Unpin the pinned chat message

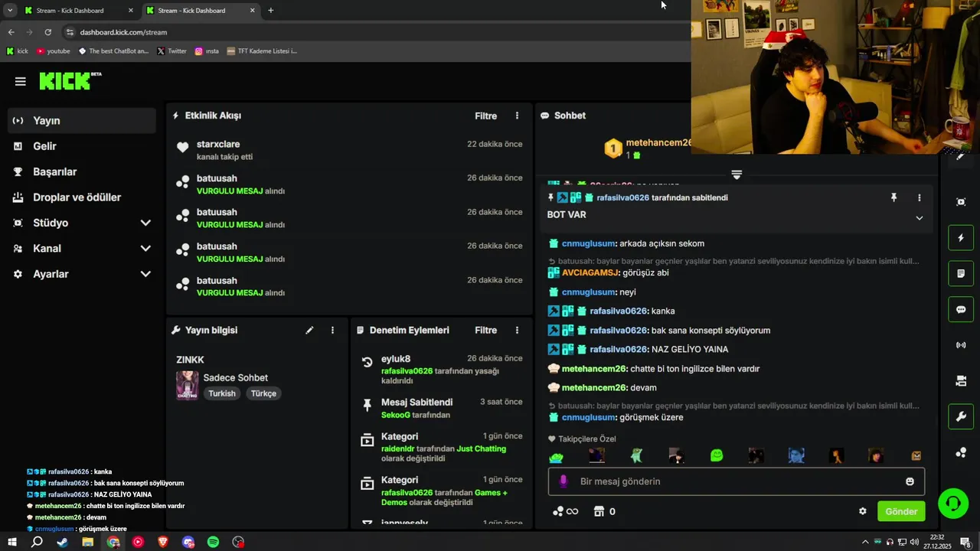(x=893, y=197)
